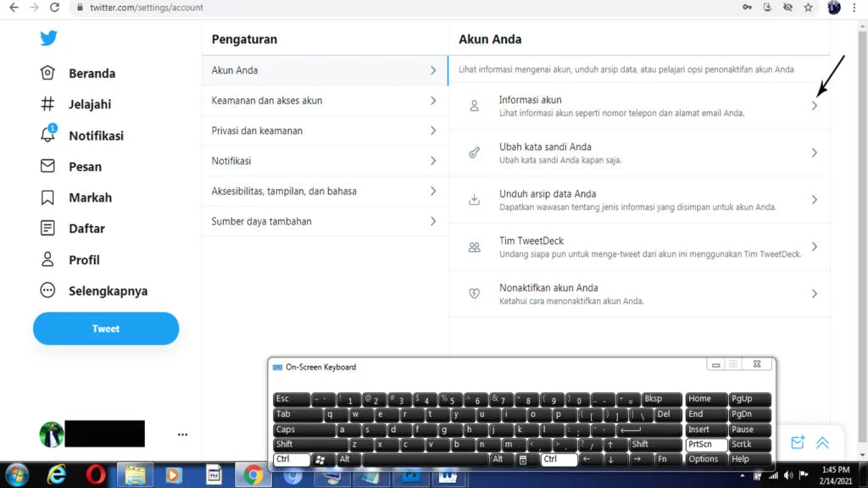This screenshot has width=868, height=488.
Task: Expand chevron next to Privasi dan keamanan
Action: click(433, 130)
